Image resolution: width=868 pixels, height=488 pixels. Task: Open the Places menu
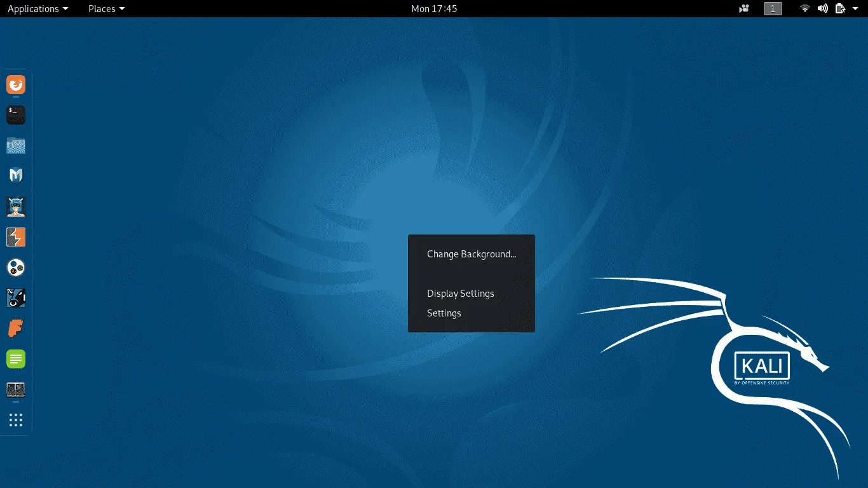pyautogui.click(x=106, y=9)
